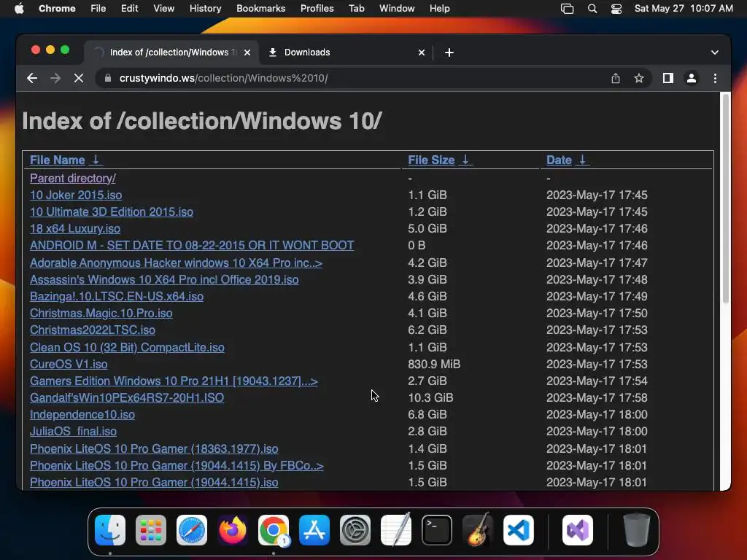Click Phoenix LiteOS 10 Pro Gamer (19044.1415).iso

click(x=154, y=482)
